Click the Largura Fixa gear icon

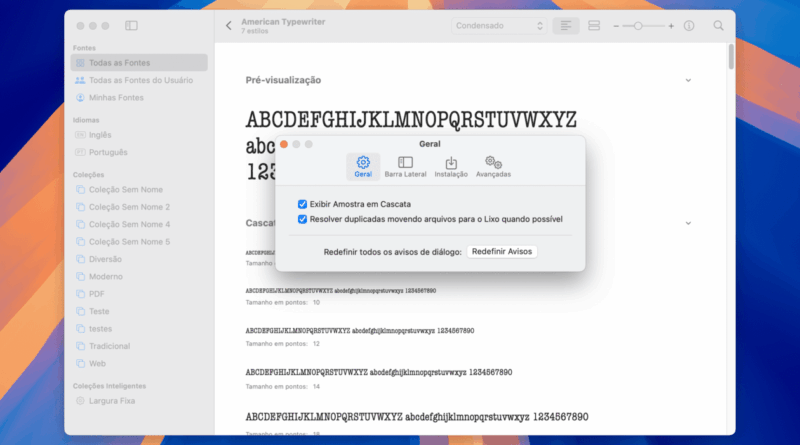(x=80, y=401)
